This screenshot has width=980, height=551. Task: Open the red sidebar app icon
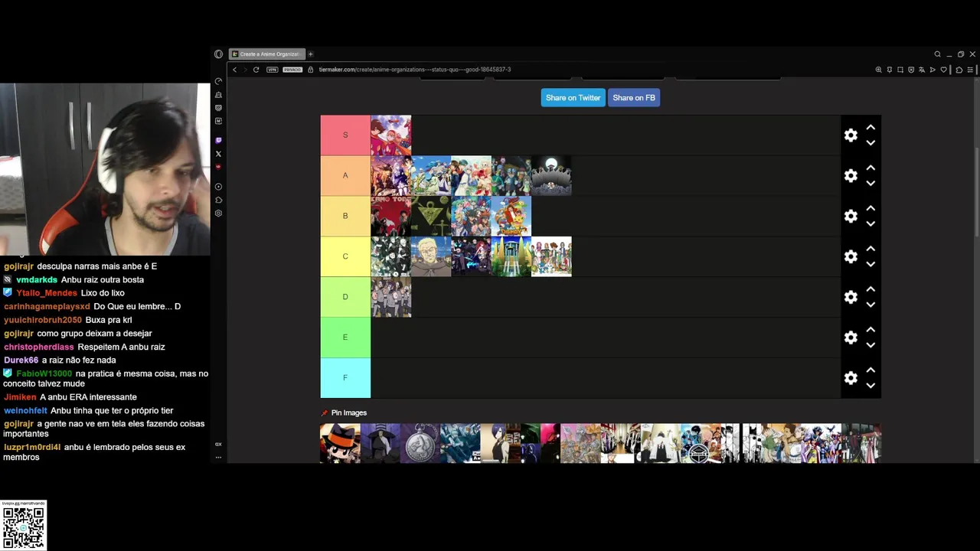point(218,167)
